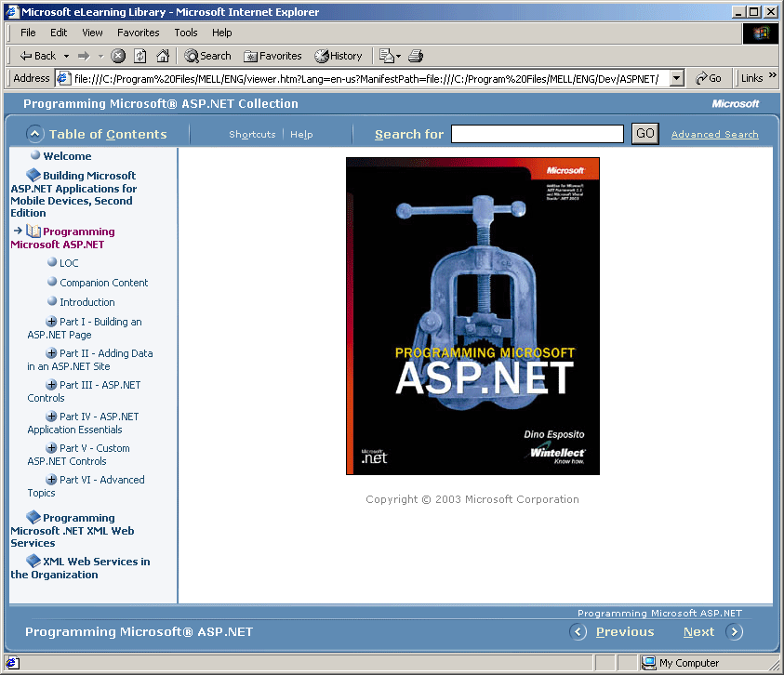Click the GO search button
Image resolution: width=784 pixels, height=675 pixels.
point(645,134)
